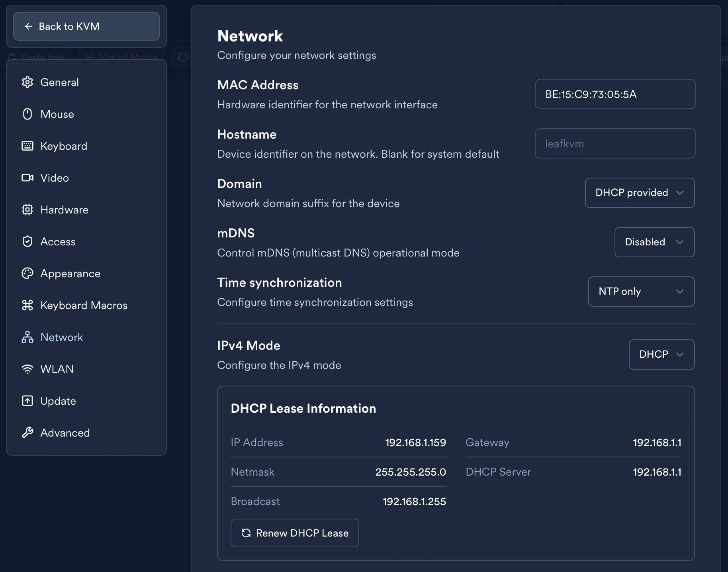Click the WLAN wifi icon
Viewport: 728px width, 572px height.
point(27,369)
